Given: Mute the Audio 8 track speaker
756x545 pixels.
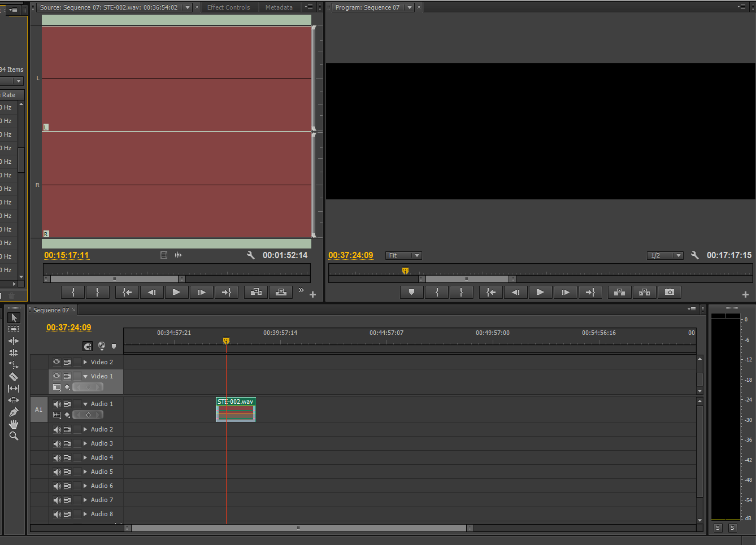Looking at the screenshot, I should click(x=57, y=515).
